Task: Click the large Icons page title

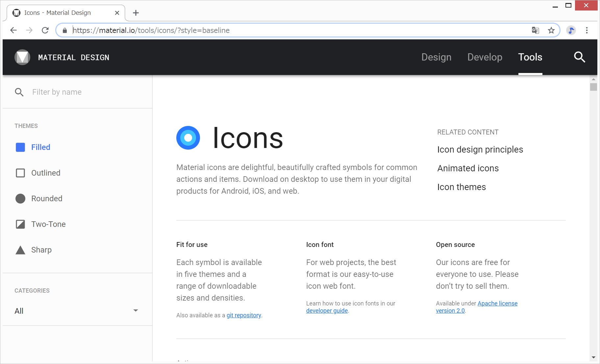Action: click(248, 138)
